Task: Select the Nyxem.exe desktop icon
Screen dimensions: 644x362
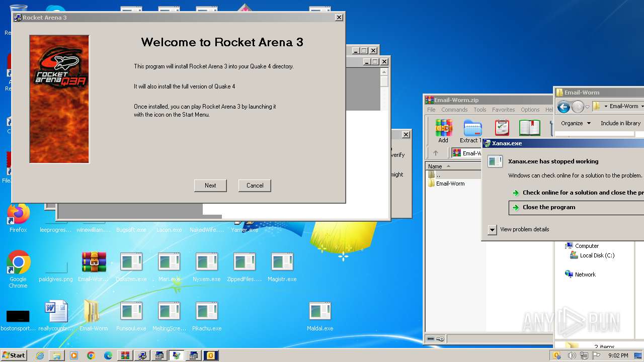Action: [207, 267]
